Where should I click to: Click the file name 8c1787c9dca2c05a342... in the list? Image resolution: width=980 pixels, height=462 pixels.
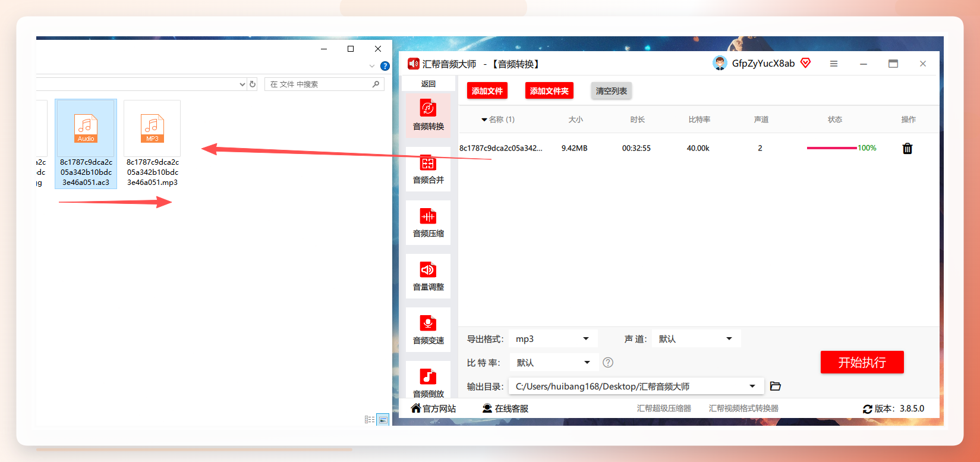(x=501, y=148)
